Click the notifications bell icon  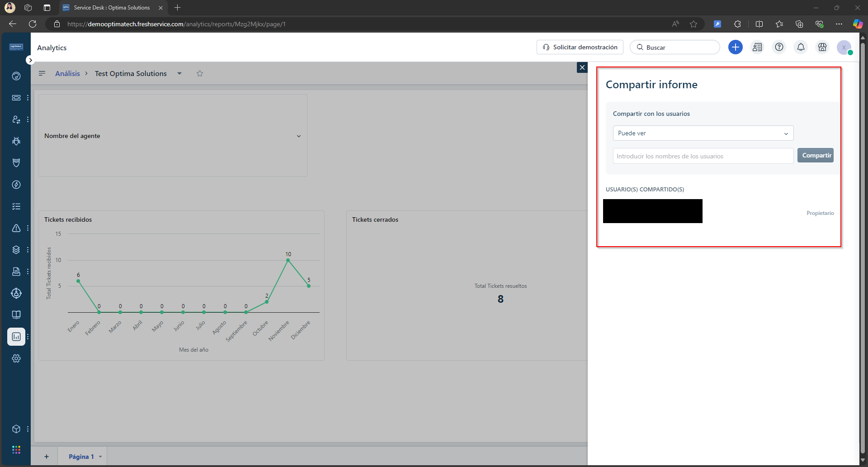point(801,47)
